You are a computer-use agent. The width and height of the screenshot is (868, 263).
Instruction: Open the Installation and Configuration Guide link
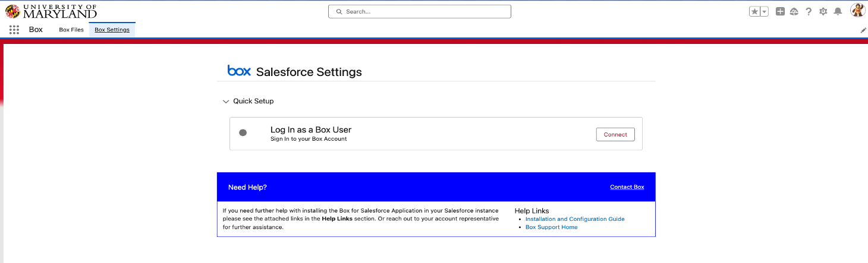(575, 219)
